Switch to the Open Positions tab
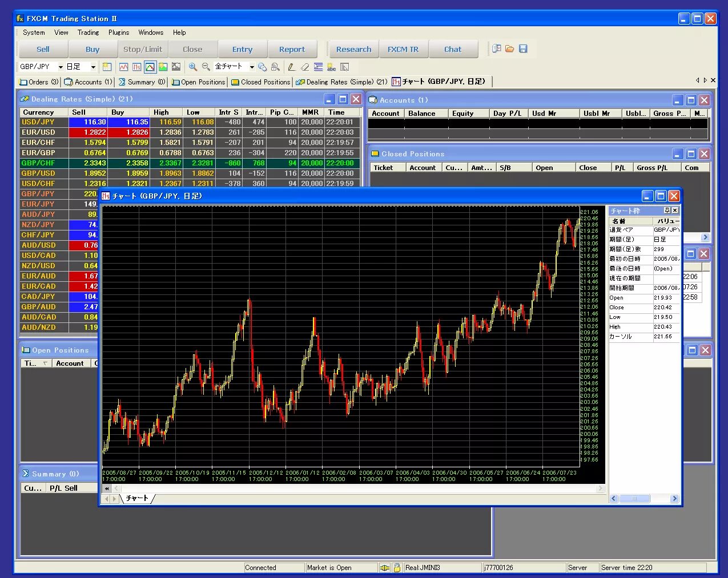Viewport: 728px width, 578px height. click(x=198, y=82)
